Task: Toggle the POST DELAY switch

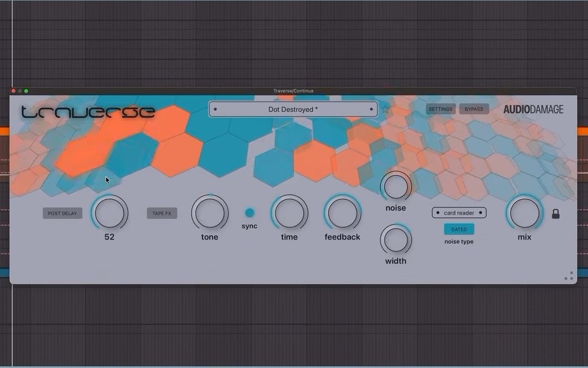Action: click(62, 213)
